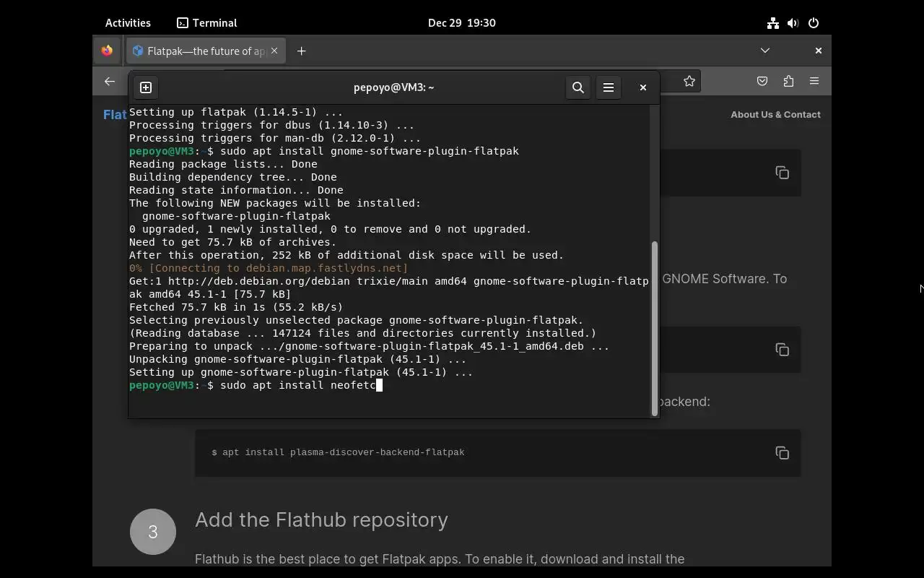Screen dimensions: 924x578
Task: Click the Flatpak logo link on the webpage
Action: point(115,114)
